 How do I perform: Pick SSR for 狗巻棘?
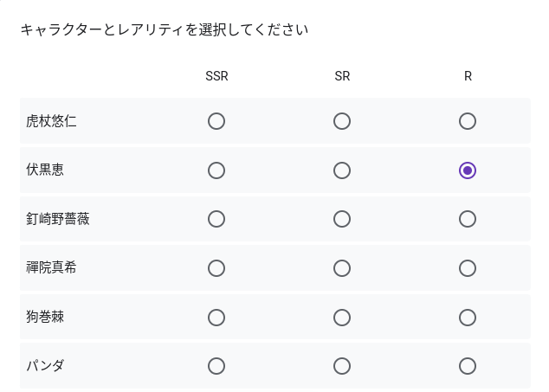pos(216,318)
